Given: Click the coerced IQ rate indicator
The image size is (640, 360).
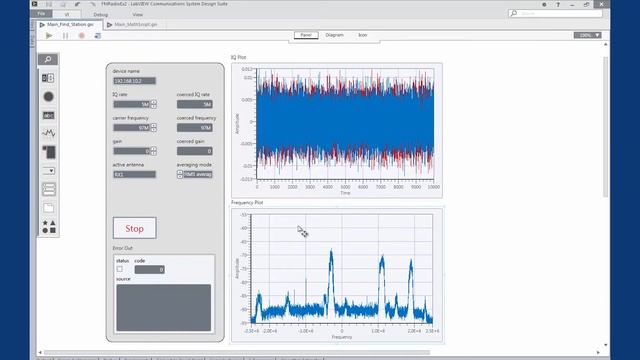Looking at the screenshot, I should (x=195, y=104).
